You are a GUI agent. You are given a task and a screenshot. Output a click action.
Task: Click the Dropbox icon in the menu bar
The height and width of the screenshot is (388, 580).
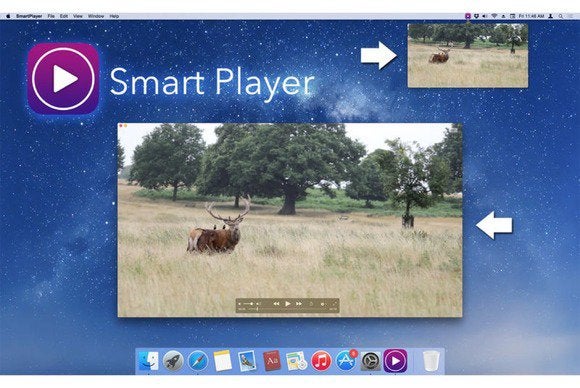coord(476,16)
